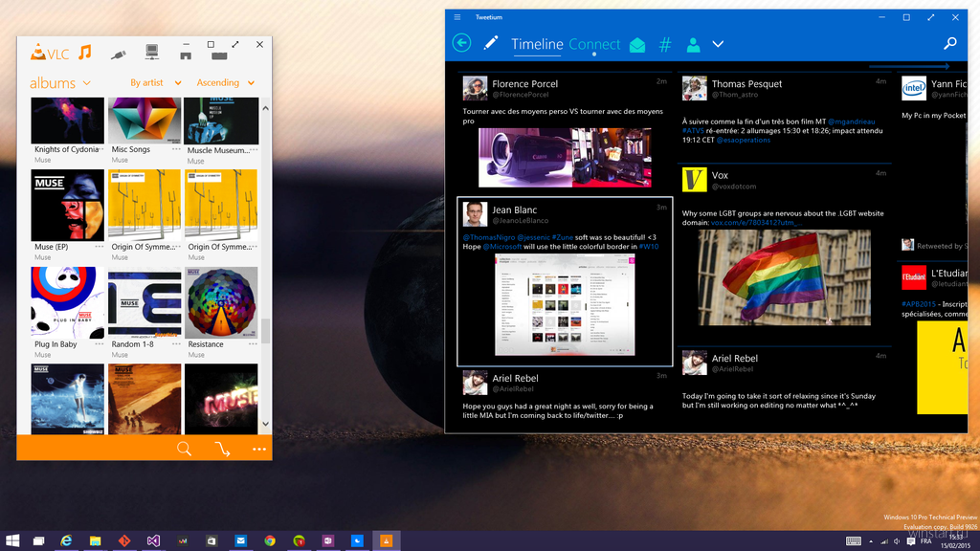Open the Ascending order dropdown
The width and height of the screenshot is (980, 551).
(x=226, y=82)
